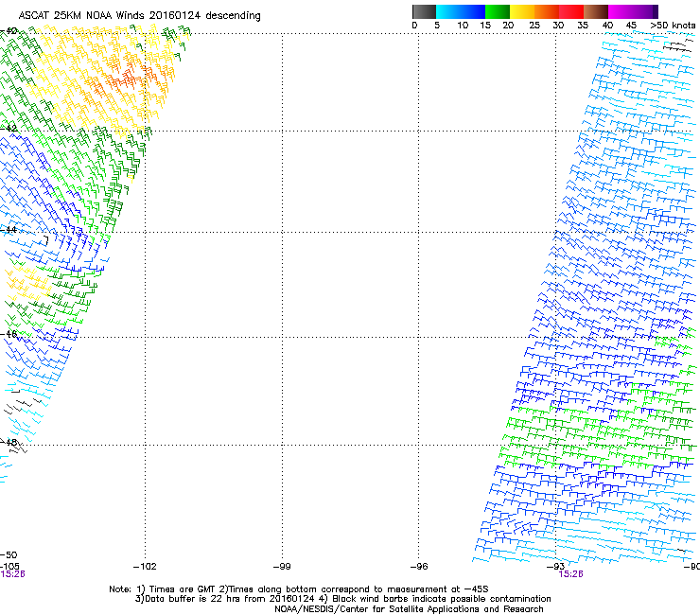Click the black contaminated wind barbs at top right
This screenshot has height=615, width=700.
click(677, 45)
